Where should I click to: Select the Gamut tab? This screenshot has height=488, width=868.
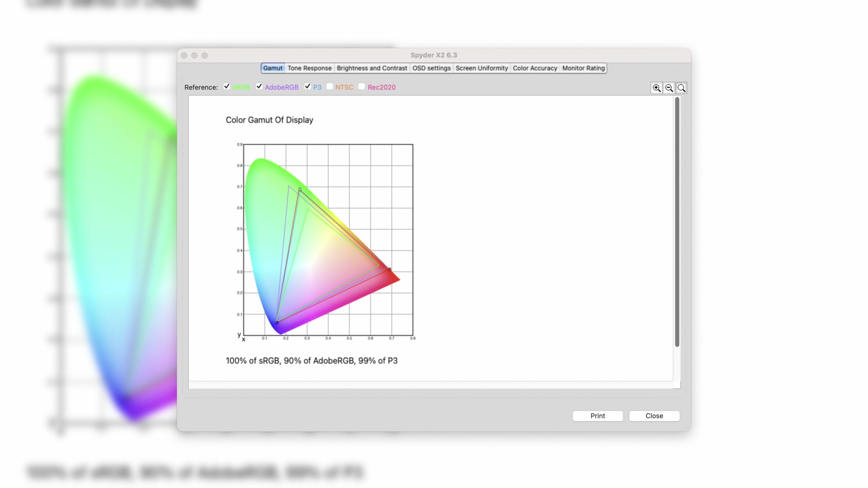273,68
